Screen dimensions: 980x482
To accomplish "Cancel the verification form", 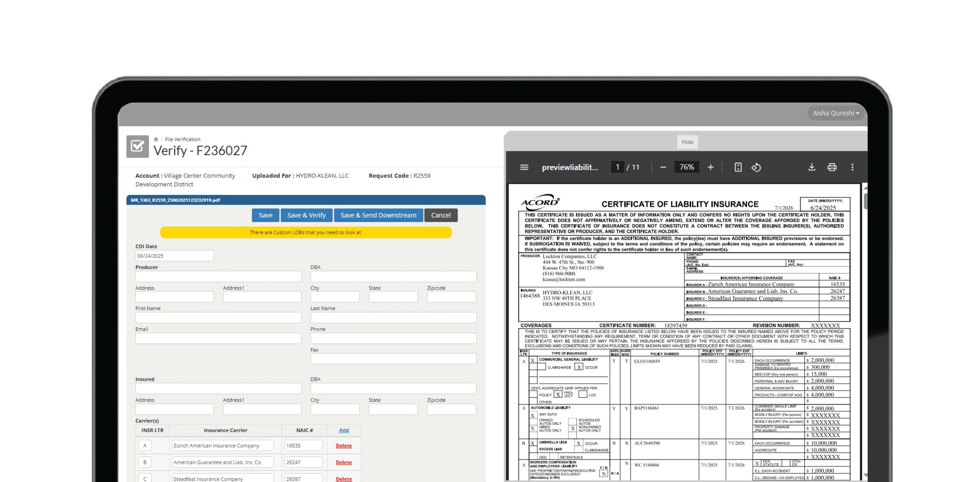I will pos(441,215).
